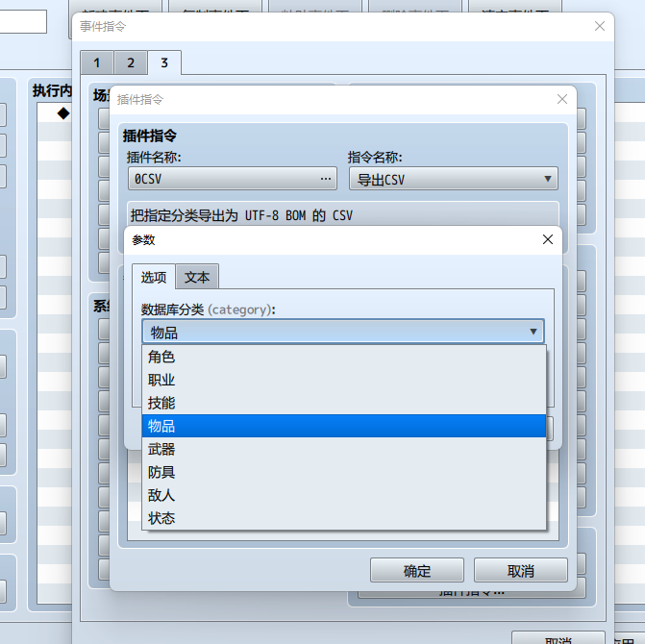Select 状态 in the category dropdown list
This screenshot has height=644, width=645.
344,518
